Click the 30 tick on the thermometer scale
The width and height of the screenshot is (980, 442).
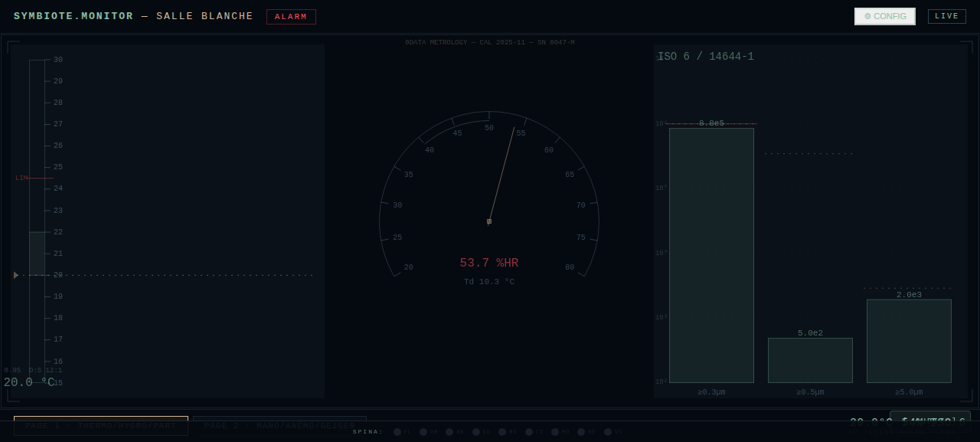coord(58,60)
